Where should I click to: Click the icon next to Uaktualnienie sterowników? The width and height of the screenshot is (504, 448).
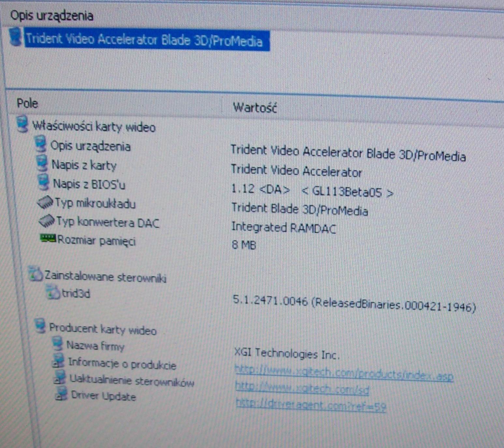point(60,377)
